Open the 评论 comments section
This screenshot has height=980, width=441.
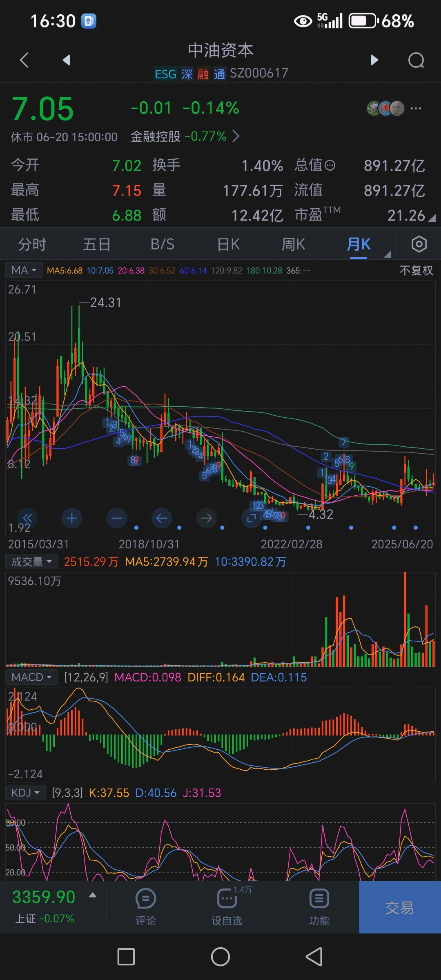[x=145, y=907]
